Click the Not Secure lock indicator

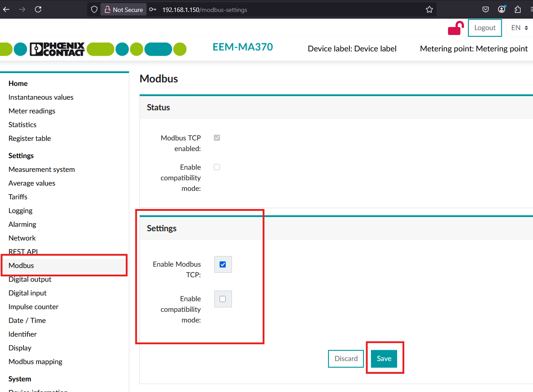click(124, 10)
